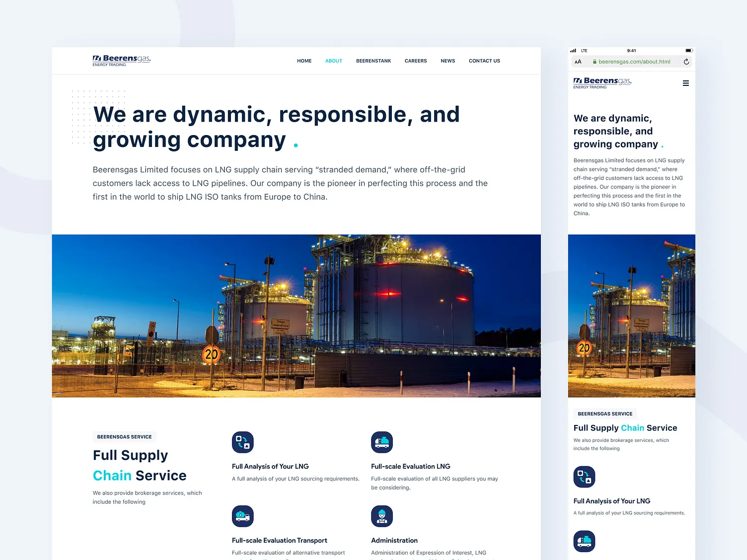Viewport: 747px width, 560px height.
Task: Click the Full-scale Evaluation LNG tanker icon
Action: 382,442
